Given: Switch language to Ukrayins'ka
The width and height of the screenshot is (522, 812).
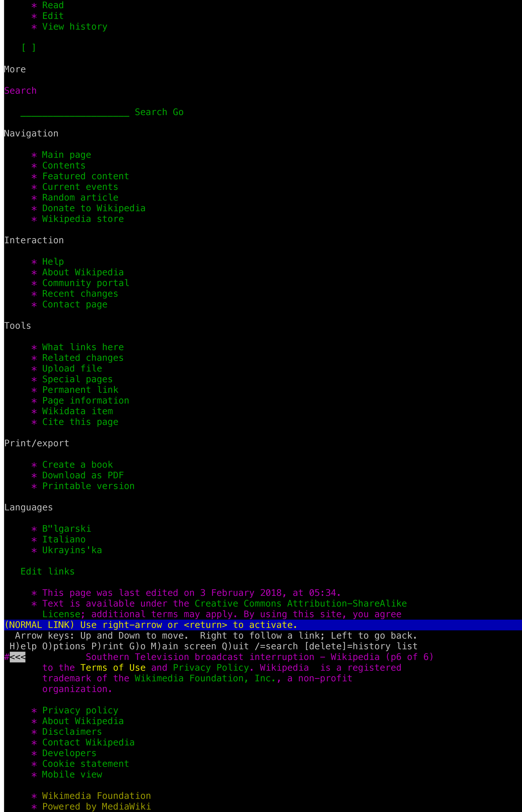Looking at the screenshot, I should point(72,550).
